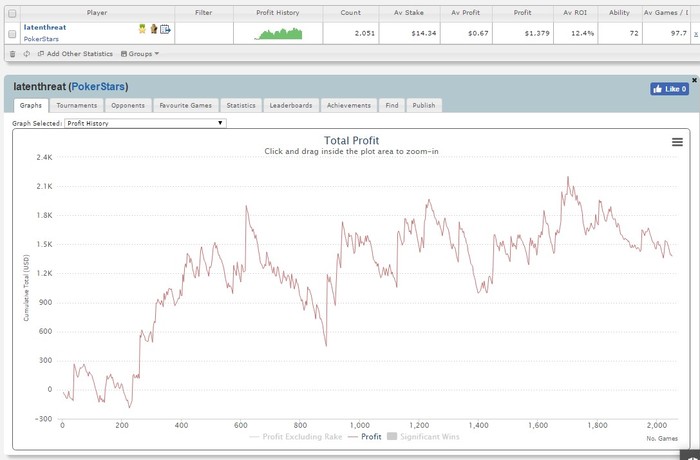Sort by the Profit column header

(x=522, y=13)
